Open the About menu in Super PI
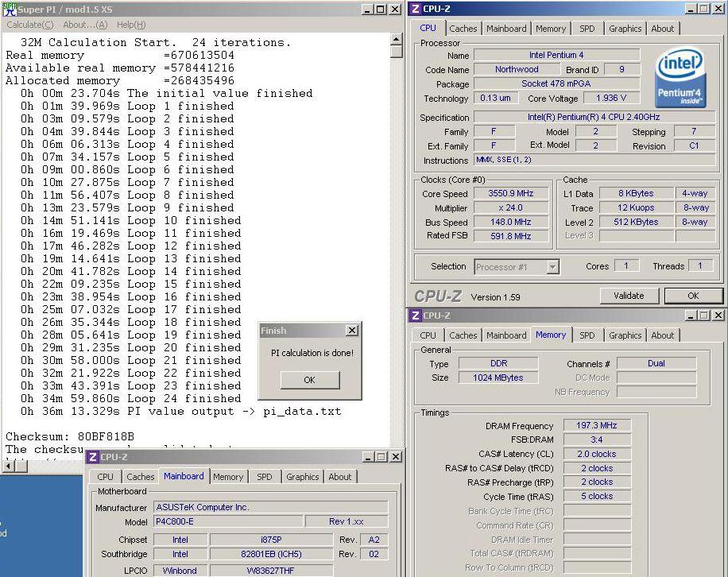The image size is (728, 577). tap(85, 25)
